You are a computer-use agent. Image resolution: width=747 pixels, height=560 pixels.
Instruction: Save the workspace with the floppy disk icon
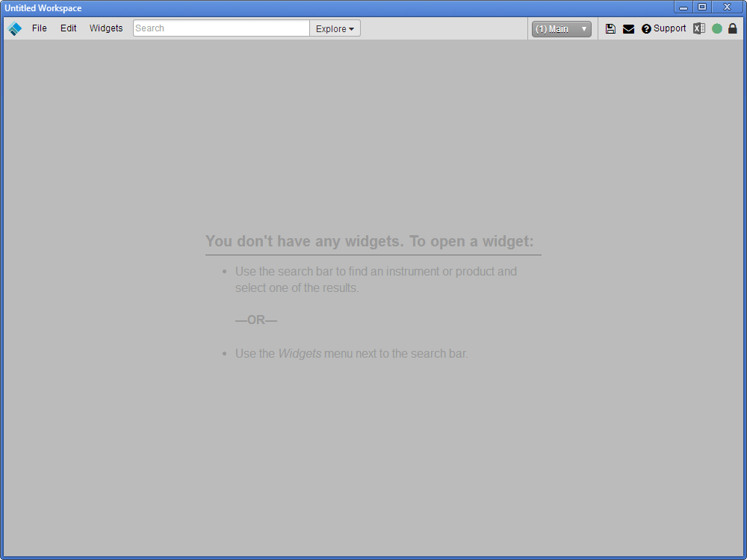coord(610,28)
